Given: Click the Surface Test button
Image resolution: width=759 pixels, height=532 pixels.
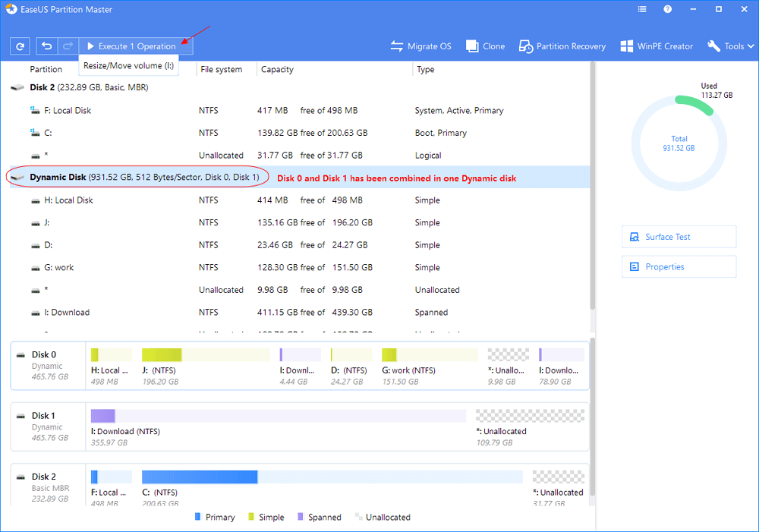Looking at the screenshot, I should 679,237.
